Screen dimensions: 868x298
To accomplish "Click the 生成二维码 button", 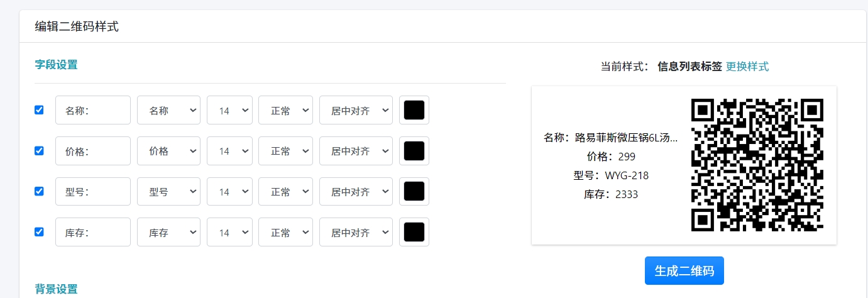I will (x=684, y=271).
